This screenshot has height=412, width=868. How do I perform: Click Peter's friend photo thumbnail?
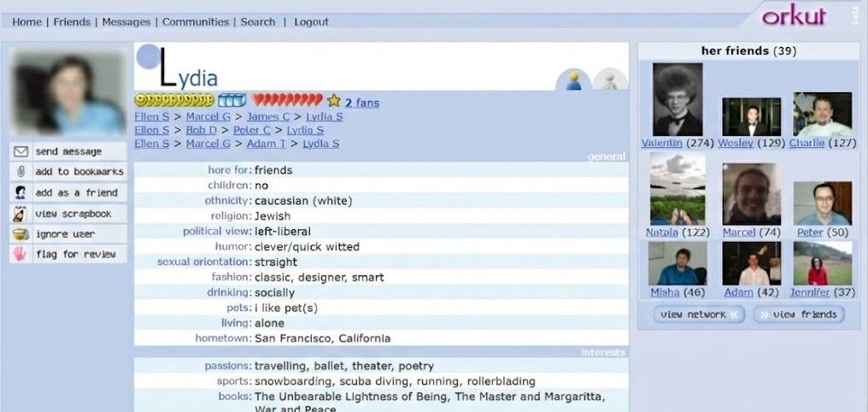pyautogui.click(x=822, y=203)
